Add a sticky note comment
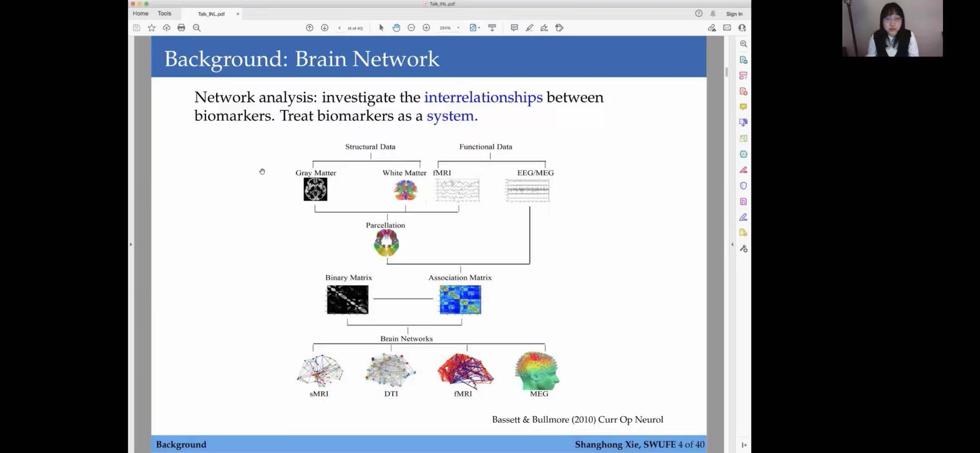Screen dimensions: 980x453 pos(514,28)
